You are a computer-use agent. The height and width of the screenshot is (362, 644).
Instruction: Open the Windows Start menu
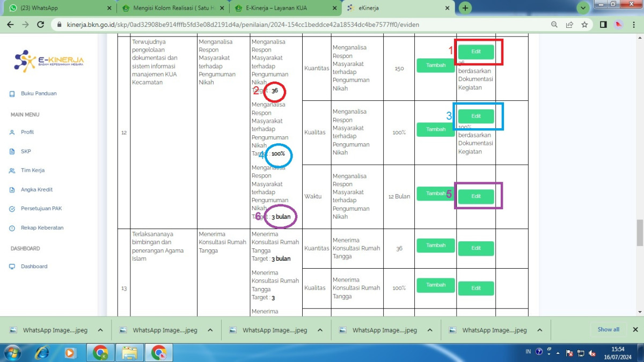[12, 353]
